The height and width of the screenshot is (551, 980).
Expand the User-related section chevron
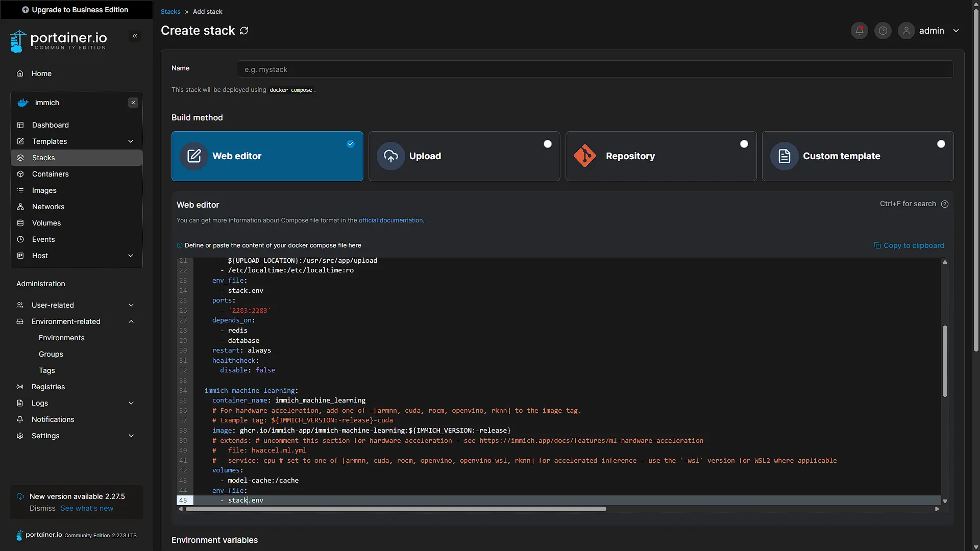click(131, 305)
